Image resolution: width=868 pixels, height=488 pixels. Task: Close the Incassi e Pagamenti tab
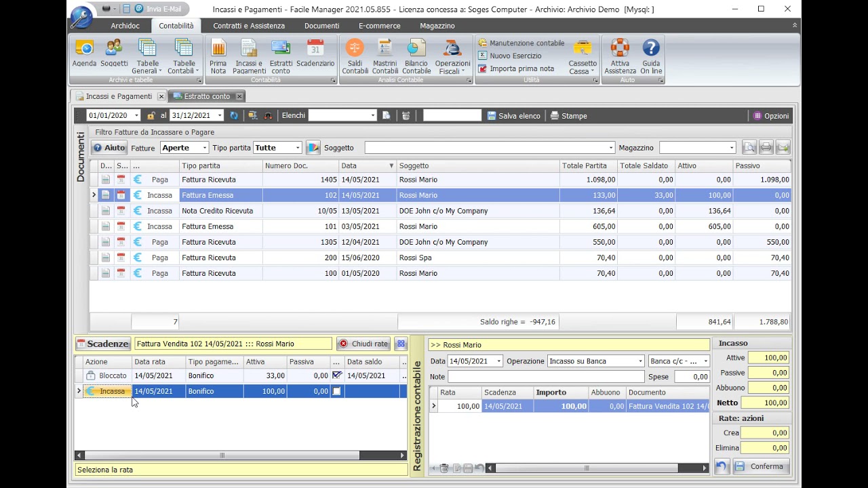pos(161,96)
